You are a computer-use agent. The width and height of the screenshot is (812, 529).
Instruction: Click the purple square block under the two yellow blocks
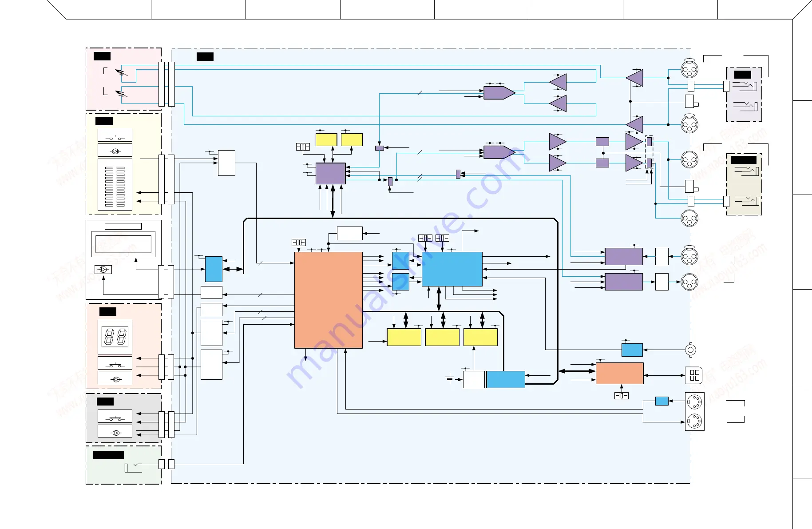(330, 174)
